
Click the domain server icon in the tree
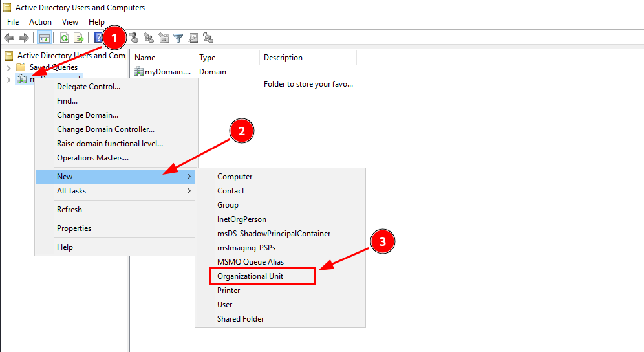pos(22,79)
